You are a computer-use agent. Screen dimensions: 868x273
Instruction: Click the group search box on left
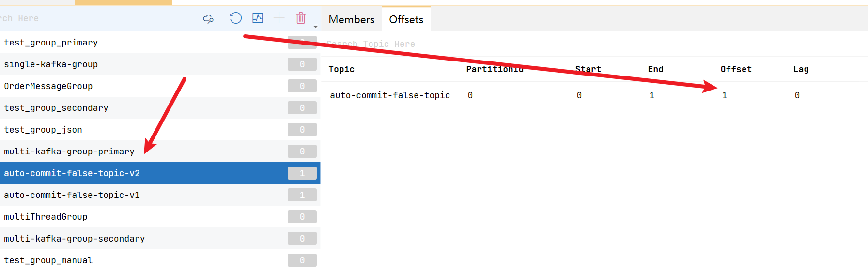[x=97, y=18]
